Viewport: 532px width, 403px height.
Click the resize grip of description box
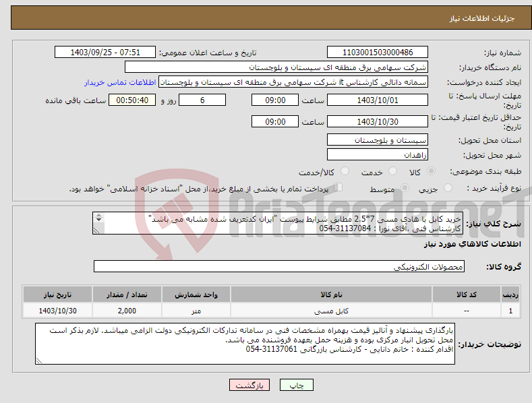click(96, 230)
